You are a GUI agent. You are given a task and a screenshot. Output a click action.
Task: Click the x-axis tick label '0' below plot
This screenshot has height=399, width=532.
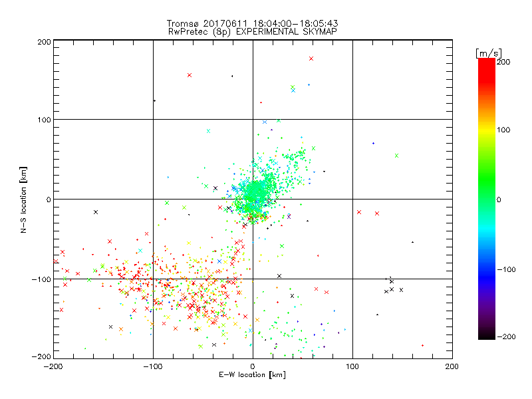tap(253, 366)
